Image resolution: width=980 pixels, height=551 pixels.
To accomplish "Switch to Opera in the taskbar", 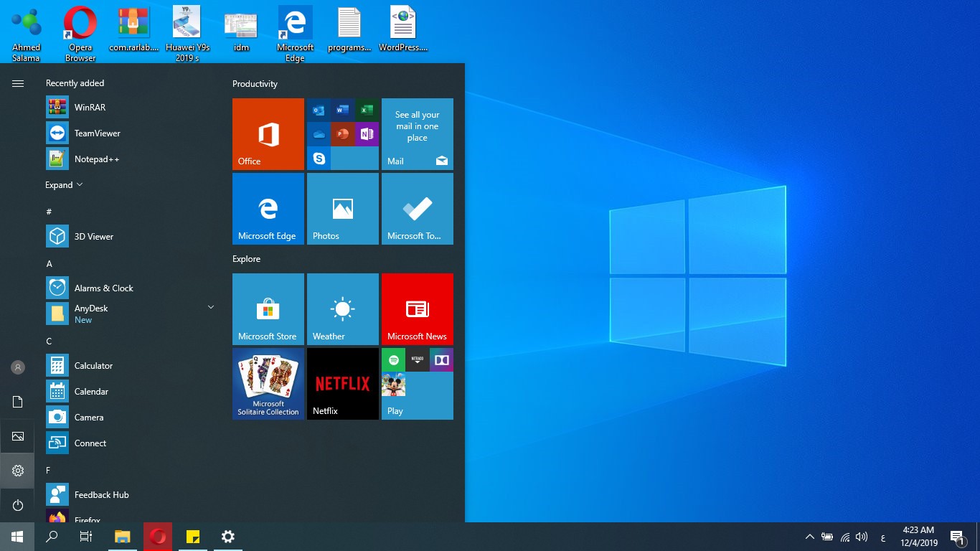I will (158, 537).
